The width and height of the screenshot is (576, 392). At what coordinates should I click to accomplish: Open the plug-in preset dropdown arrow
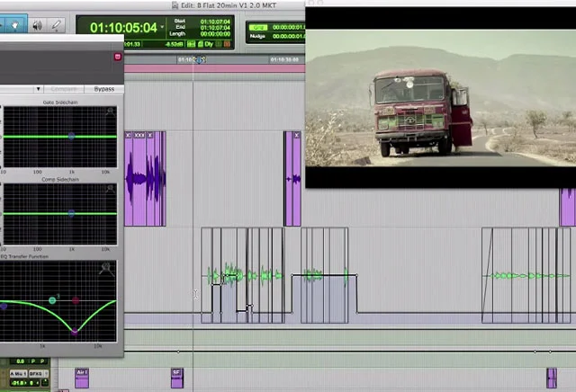coord(38,89)
